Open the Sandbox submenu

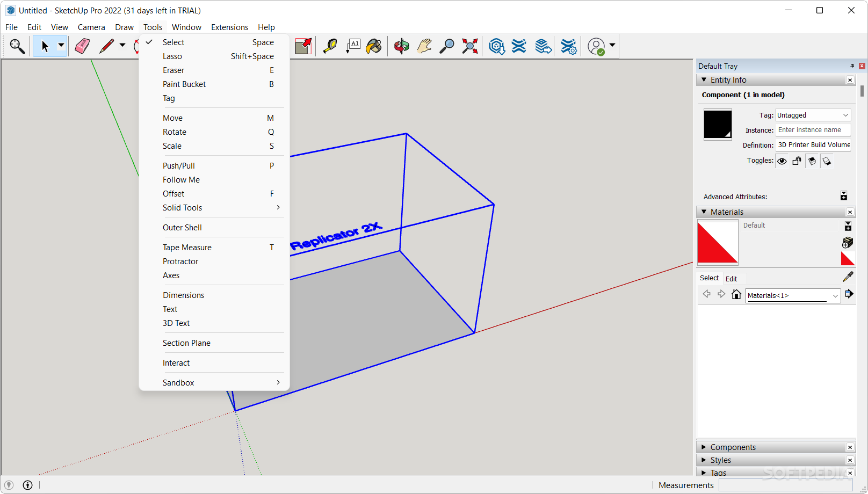click(x=214, y=383)
